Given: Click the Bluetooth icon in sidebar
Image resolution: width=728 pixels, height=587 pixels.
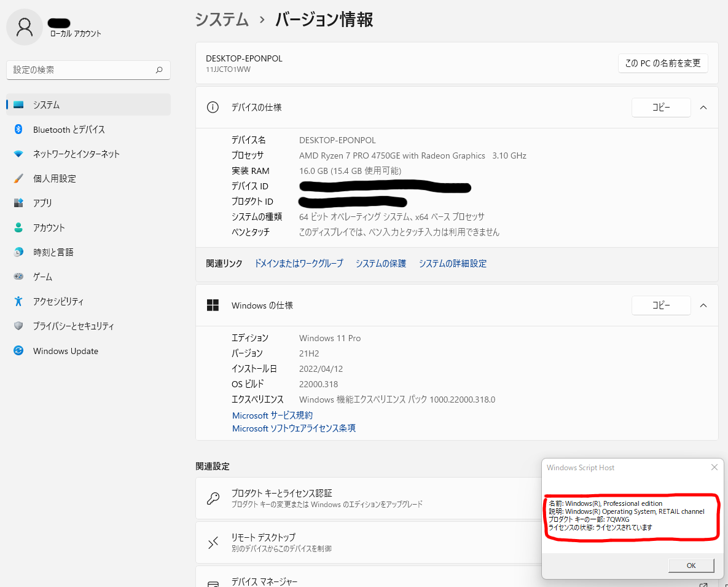Looking at the screenshot, I should pos(18,130).
